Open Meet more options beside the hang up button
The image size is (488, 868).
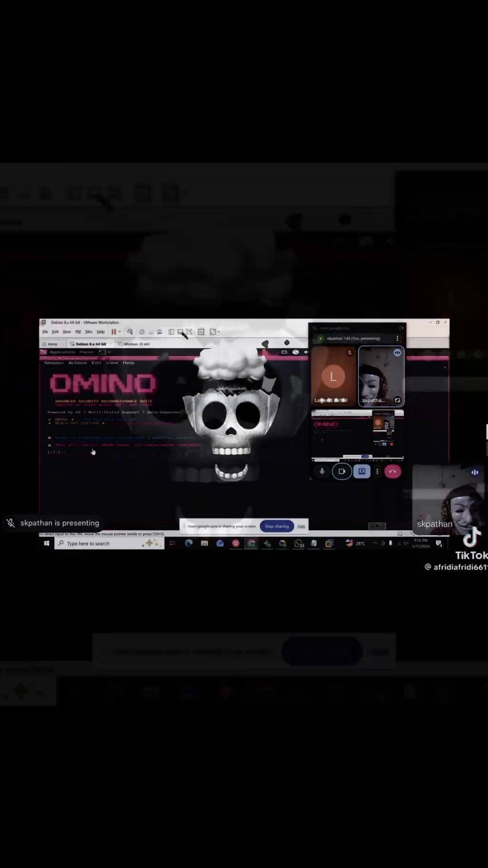[377, 472]
